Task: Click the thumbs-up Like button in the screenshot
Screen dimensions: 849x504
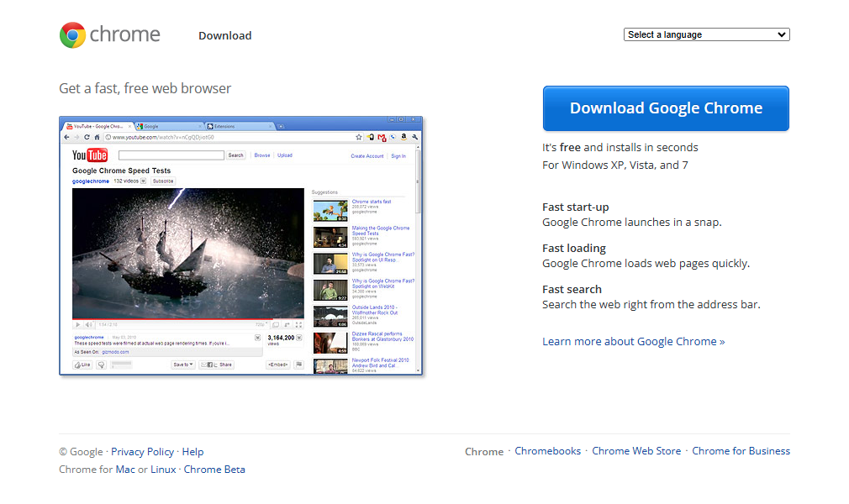Action: tap(83, 365)
